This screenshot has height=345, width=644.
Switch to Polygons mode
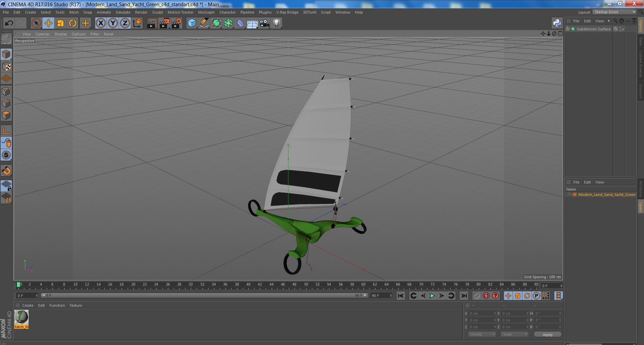(x=6, y=115)
